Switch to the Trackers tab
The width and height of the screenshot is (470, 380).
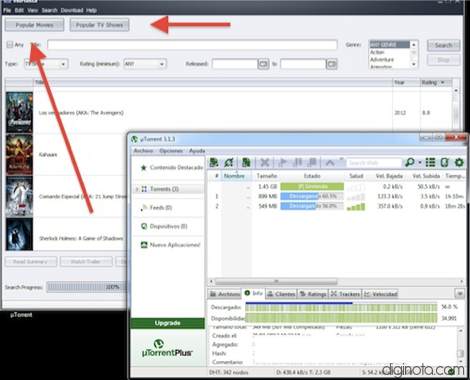(x=345, y=294)
